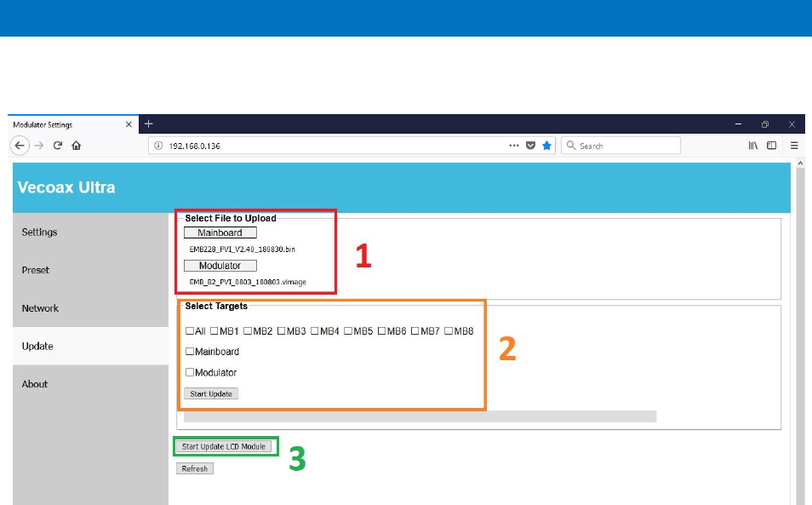Click the browser forward arrow
The image size is (812, 505).
pyautogui.click(x=39, y=146)
